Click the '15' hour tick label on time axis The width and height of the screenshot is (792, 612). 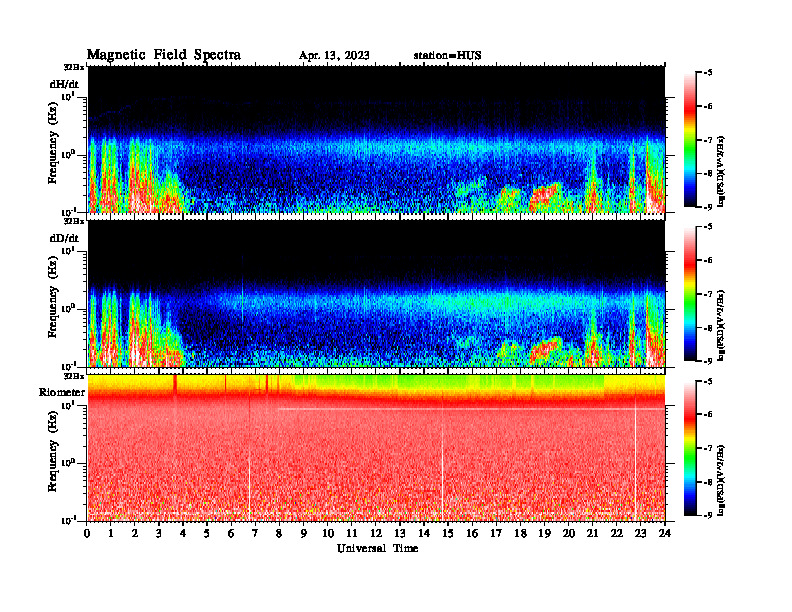pos(448,533)
